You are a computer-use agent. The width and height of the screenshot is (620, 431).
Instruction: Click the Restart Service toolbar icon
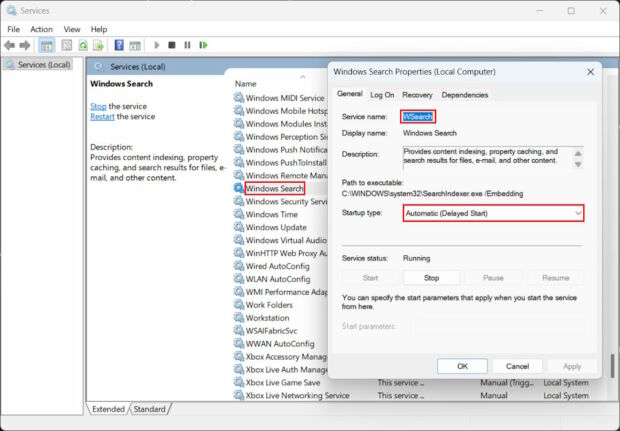coord(203,45)
